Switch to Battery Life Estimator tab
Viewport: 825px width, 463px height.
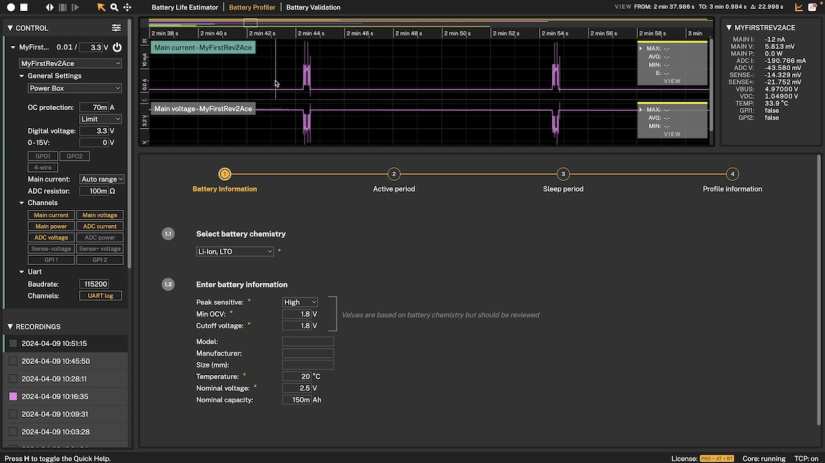[x=184, y=7]
